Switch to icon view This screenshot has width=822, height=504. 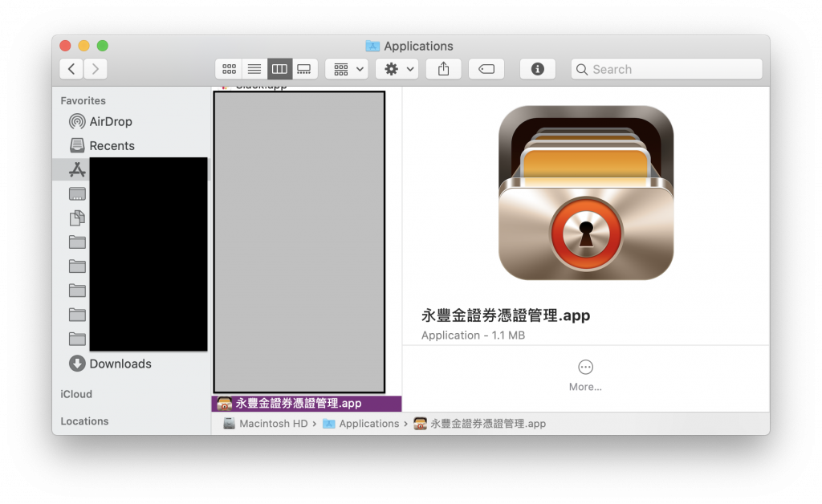pyautogui.click(x=229, y=69)
